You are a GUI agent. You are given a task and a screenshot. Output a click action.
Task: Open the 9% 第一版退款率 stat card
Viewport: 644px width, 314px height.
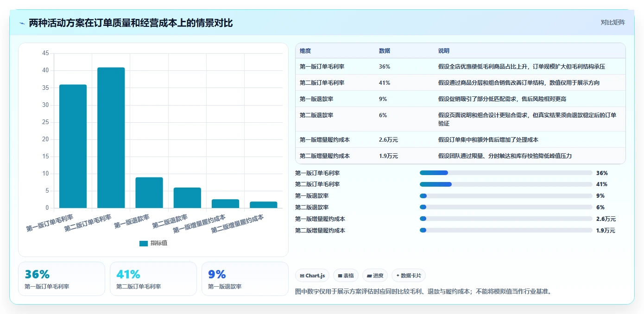[245, 279]
